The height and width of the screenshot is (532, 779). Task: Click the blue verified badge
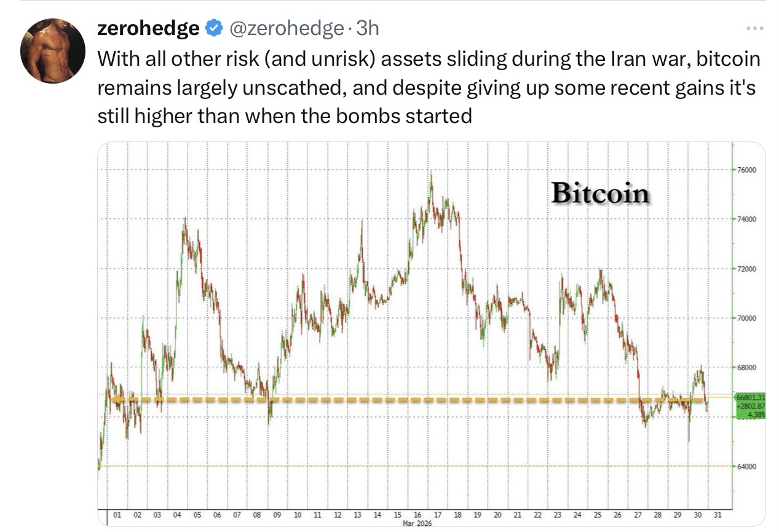[x=214, y=28]
